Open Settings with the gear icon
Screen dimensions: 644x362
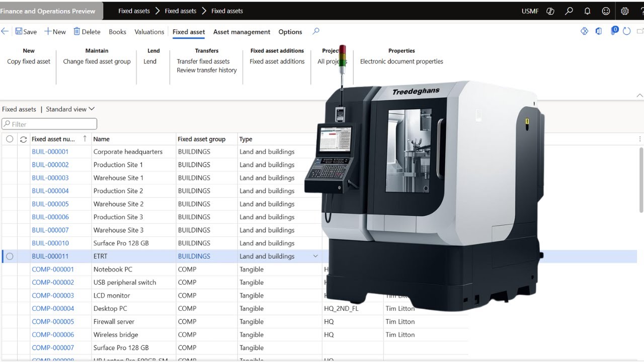pos(625,11)
